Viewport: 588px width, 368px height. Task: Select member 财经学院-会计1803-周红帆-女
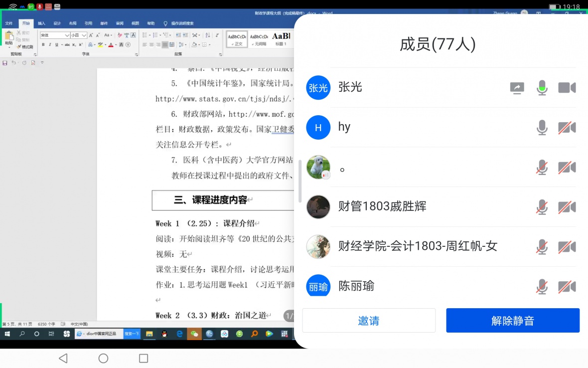pos(418,246)
